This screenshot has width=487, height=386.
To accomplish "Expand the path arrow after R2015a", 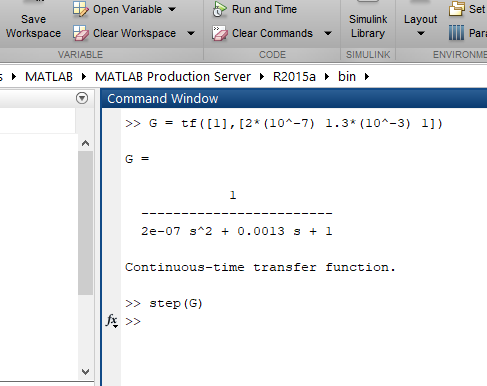I will pos(327,77).
